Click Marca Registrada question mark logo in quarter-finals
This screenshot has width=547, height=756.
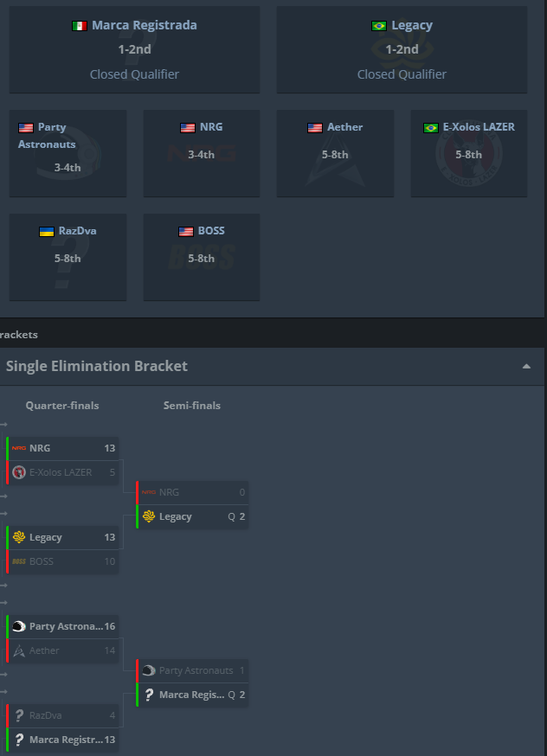coord(19,740)
